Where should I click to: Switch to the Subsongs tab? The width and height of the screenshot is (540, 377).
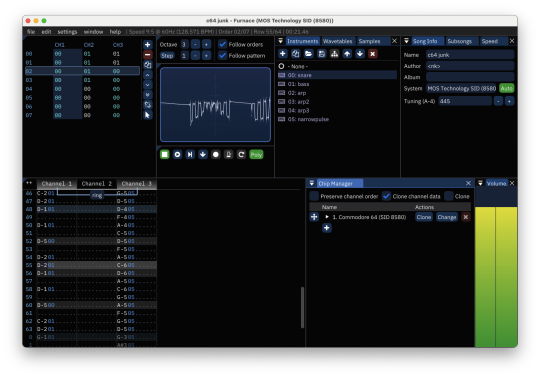(x=459, y=41)
